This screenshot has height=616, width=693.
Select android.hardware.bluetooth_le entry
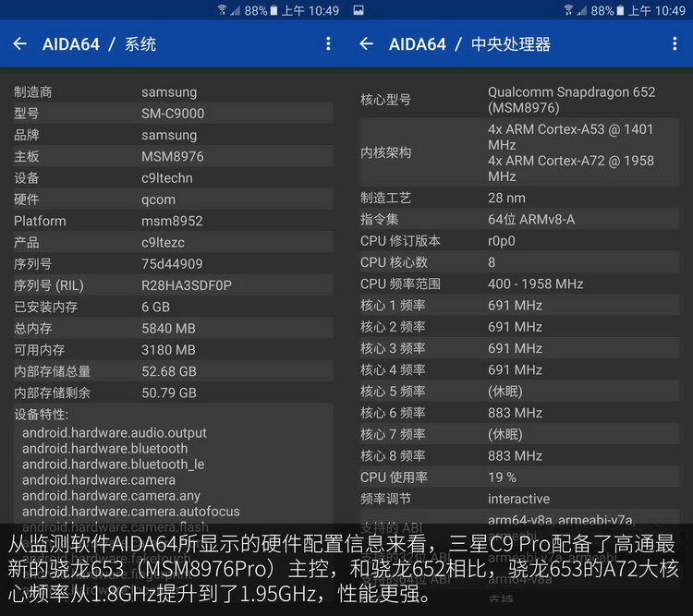[x=113, y=465]
